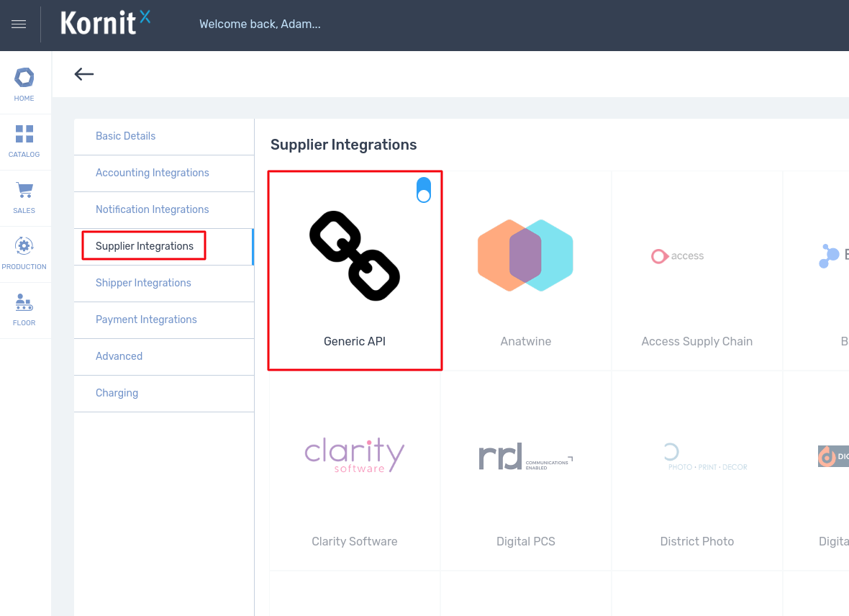Screen dimensions: 849x616
Task: Switch to Shipper Integrations
Action: (144, 283)
